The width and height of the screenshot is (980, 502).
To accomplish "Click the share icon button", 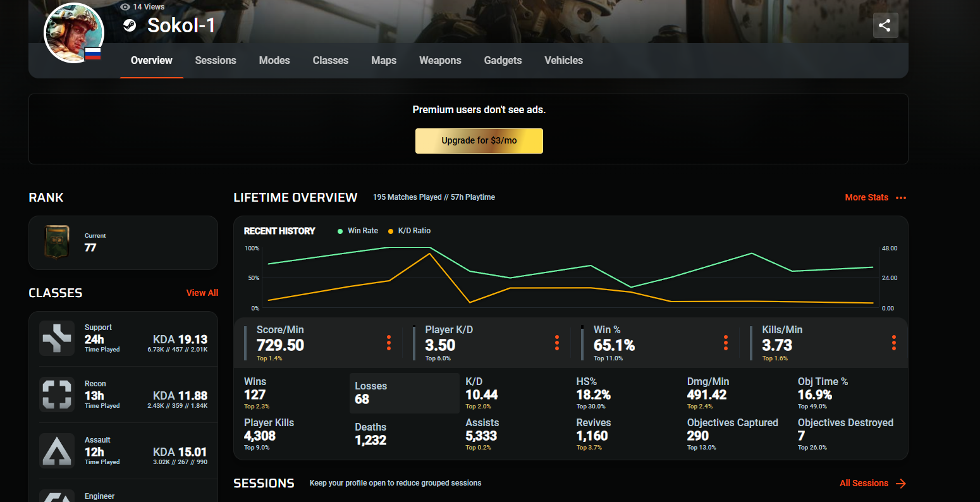I will click(885, 25).
